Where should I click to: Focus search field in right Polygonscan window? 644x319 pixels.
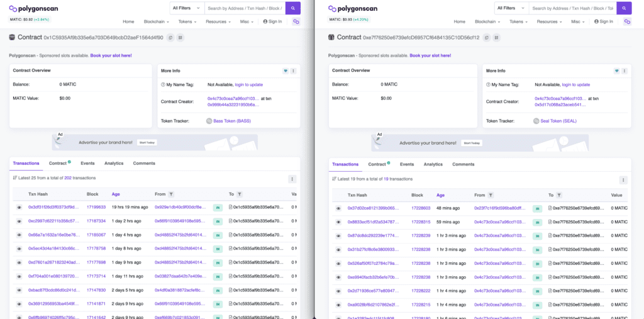[573, 8]
